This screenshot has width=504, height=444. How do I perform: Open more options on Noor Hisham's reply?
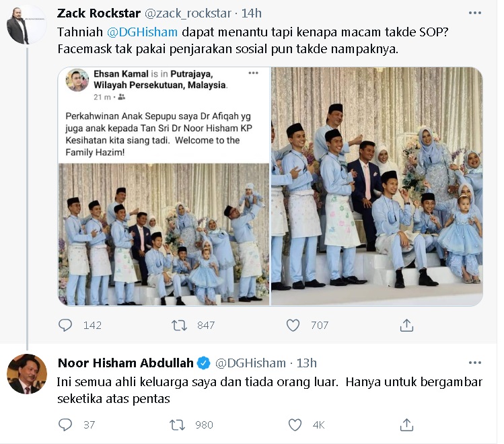(475, 363)
